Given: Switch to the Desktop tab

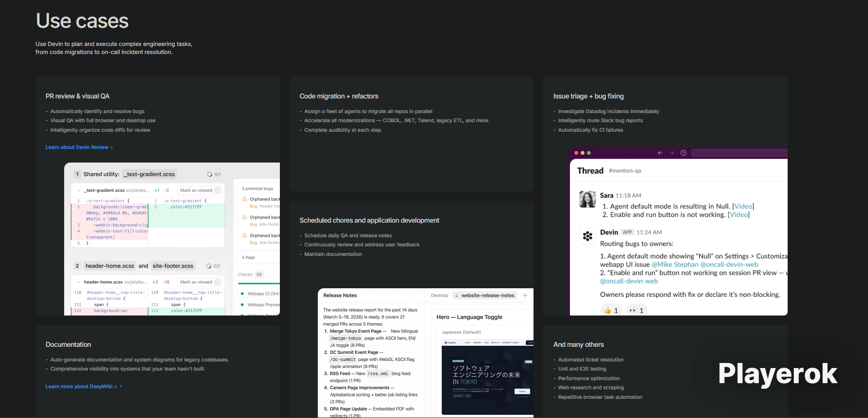Looking at the screenshot, I should point(440,295).
